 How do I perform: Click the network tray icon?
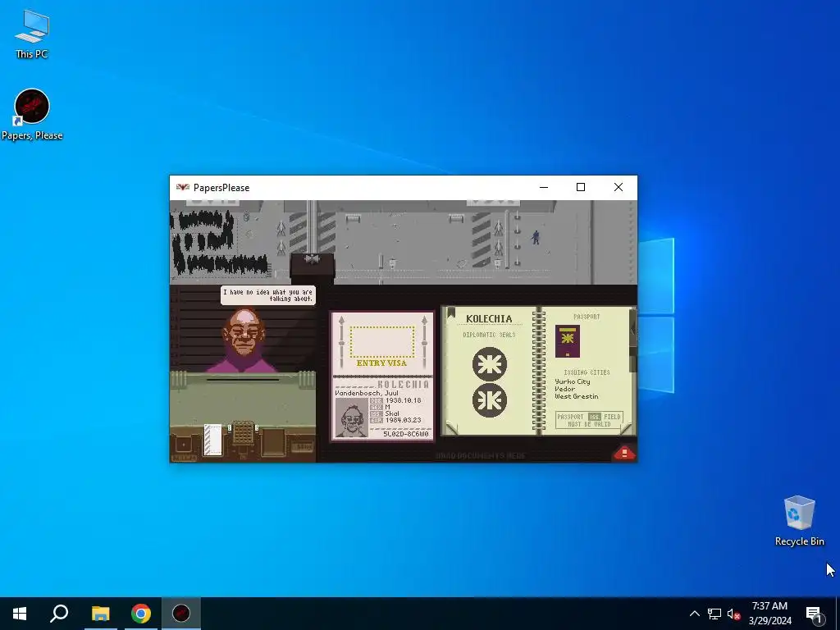(x=714, y=614)
